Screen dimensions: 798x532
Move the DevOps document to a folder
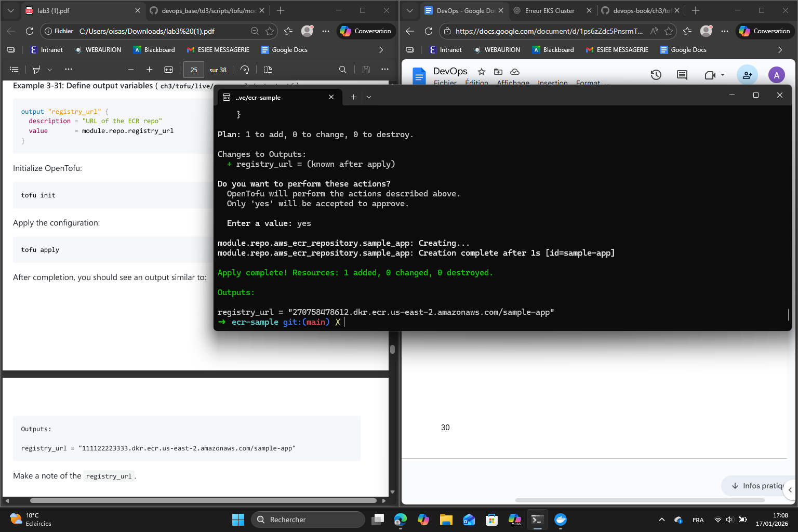coord(498,72)
